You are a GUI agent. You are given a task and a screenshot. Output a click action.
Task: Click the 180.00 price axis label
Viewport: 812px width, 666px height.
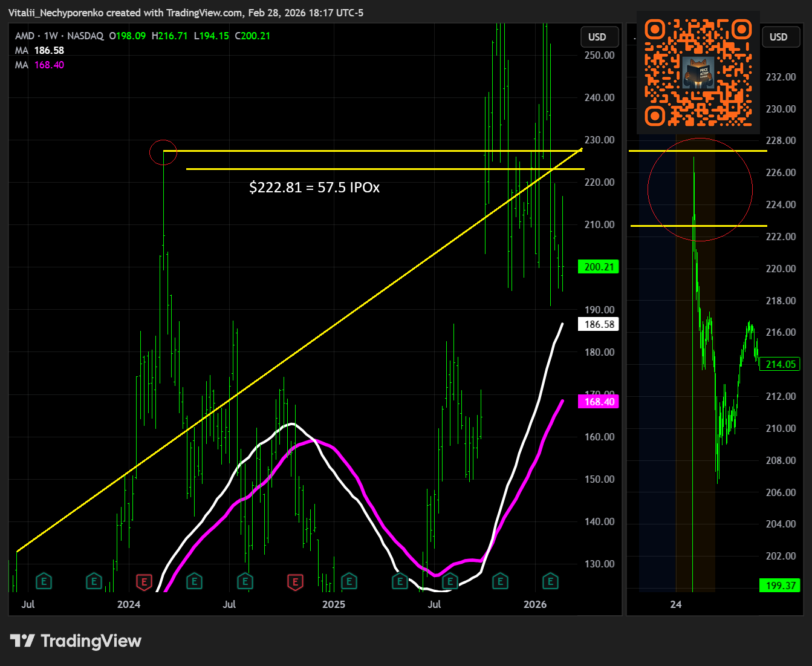tap(599, 352)
